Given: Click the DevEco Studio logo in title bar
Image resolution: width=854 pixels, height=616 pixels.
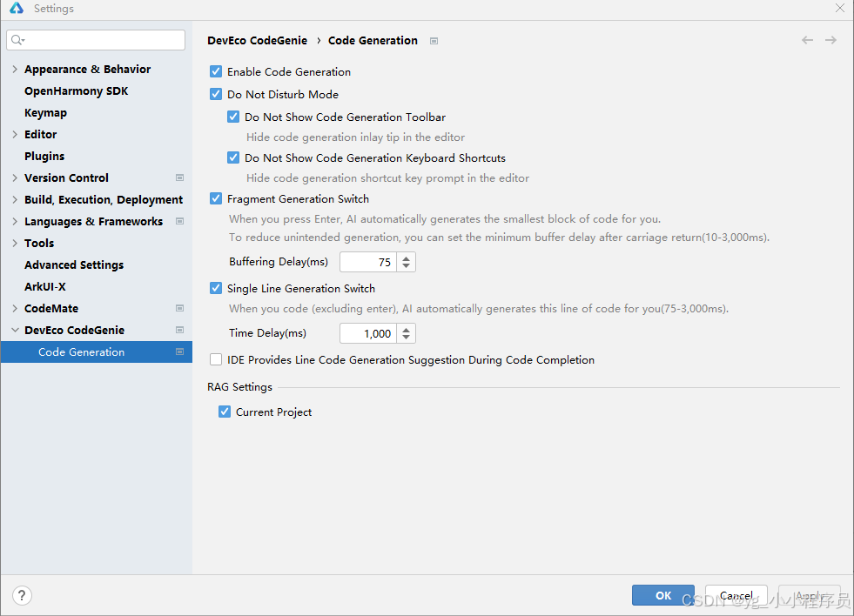Looking at the screenshot, I should click(x=17, y=8).
